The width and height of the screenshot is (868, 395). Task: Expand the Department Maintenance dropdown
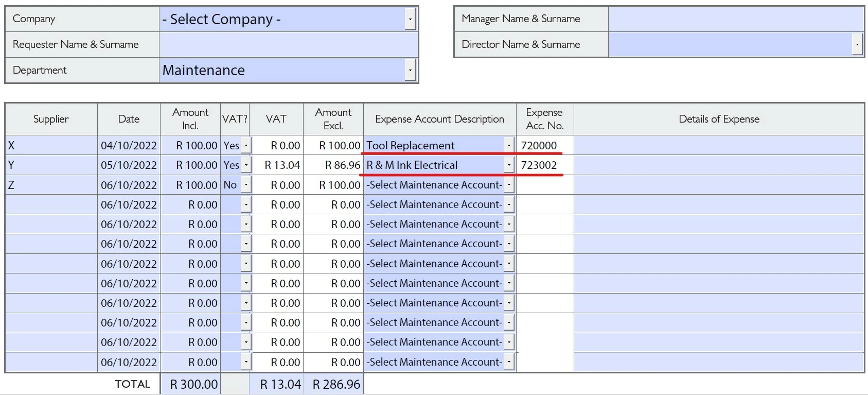(410, 70)
